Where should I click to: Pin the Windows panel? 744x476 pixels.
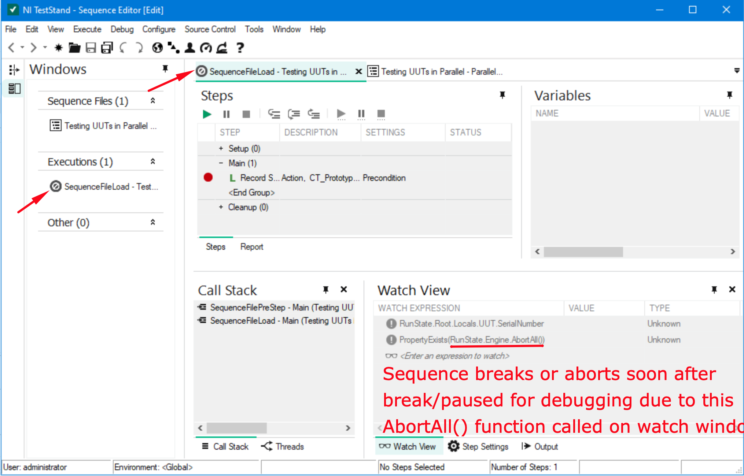pyautogui.click(x=165, y=69)
